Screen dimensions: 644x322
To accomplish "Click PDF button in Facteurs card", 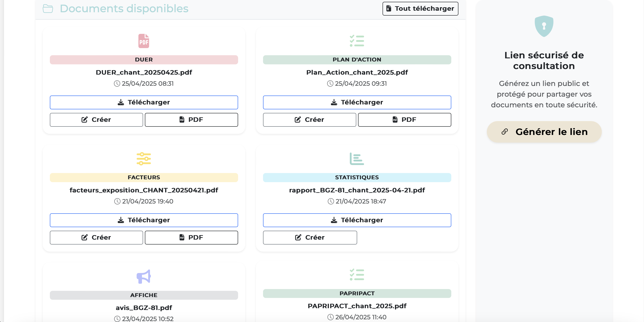I will (x=191, y=237).
